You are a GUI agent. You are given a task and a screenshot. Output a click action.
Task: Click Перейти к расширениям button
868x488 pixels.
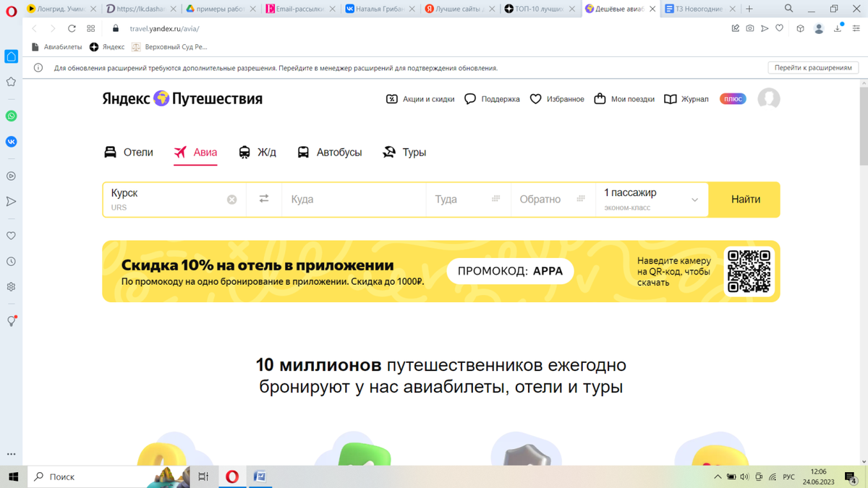[813, 67]
